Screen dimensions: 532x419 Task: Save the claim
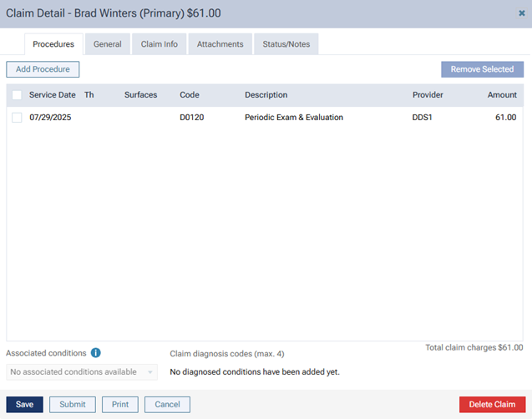point(24,405)
